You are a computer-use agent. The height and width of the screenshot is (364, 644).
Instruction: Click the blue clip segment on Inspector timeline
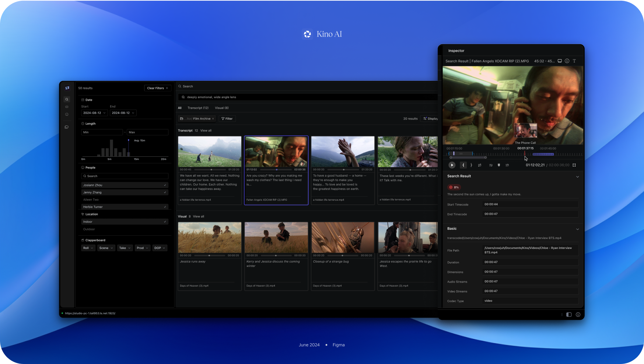pos(543,154)
